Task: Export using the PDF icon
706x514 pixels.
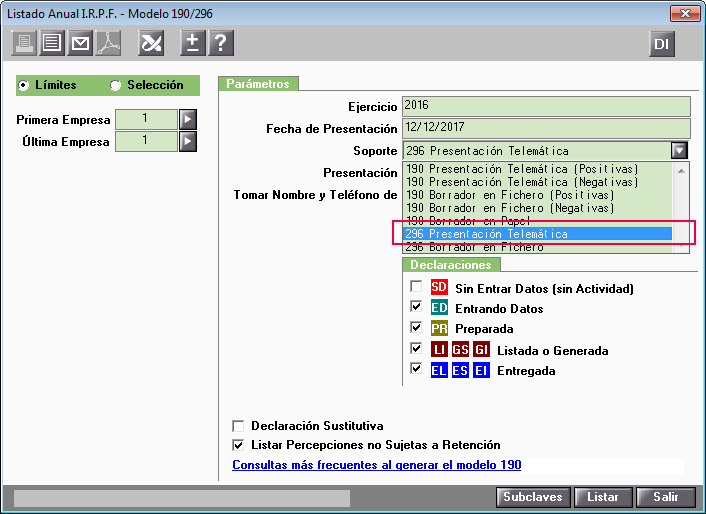Action: pyautogui.click(x=108, y=43)
